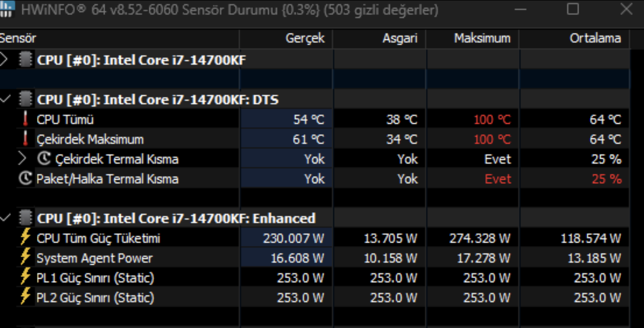Click the lightning icon for PL1 Güç Sınırı

click(x=25, y=277)
